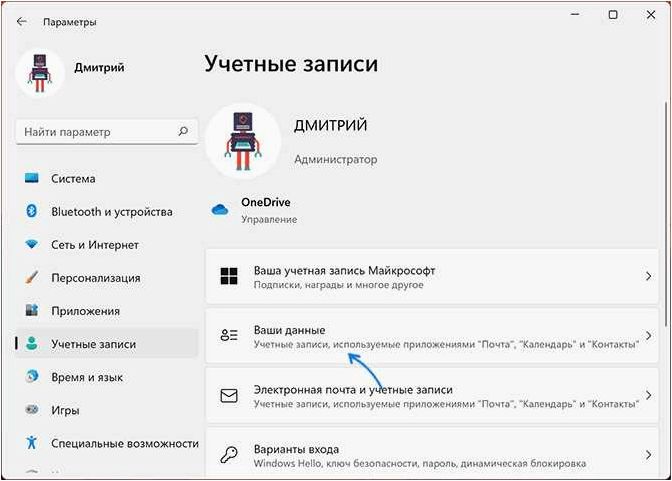The image size is (672, 481).
Task: Click the back arrow next to Параметры
Action: tap(21, 21)
